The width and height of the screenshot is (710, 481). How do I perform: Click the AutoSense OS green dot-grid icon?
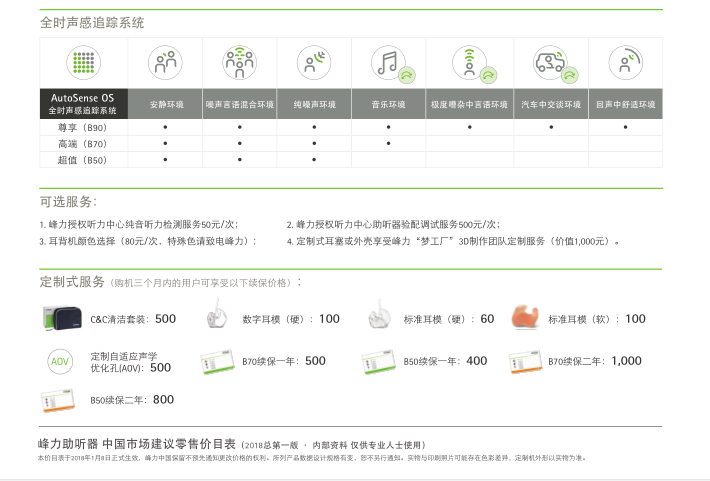tap(84, 63)
